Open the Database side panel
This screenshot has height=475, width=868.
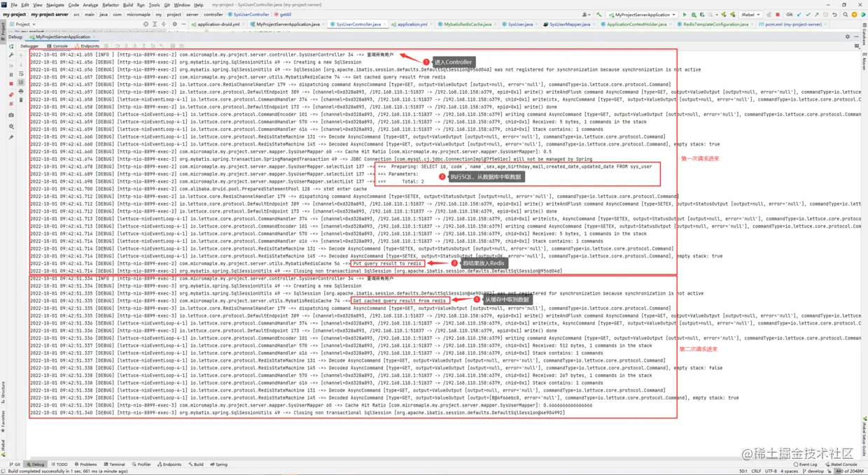pyautogui.click(x=864, y=35)
